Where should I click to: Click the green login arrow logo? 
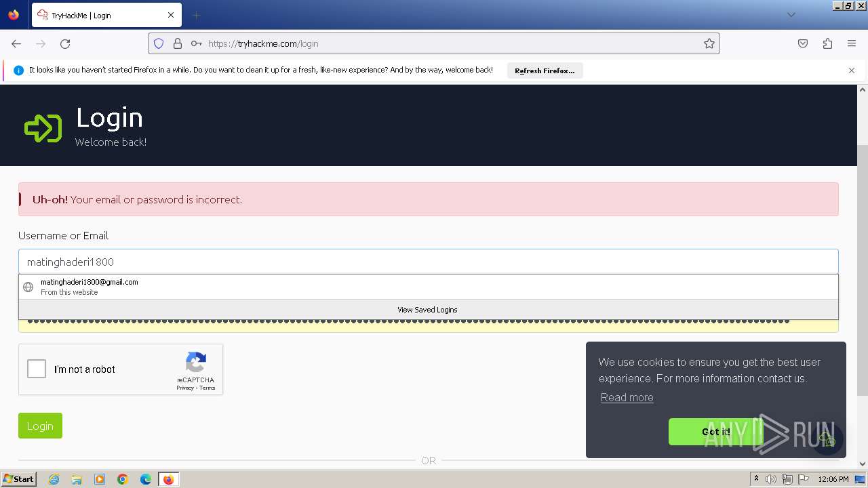click(x=43, y=127)
